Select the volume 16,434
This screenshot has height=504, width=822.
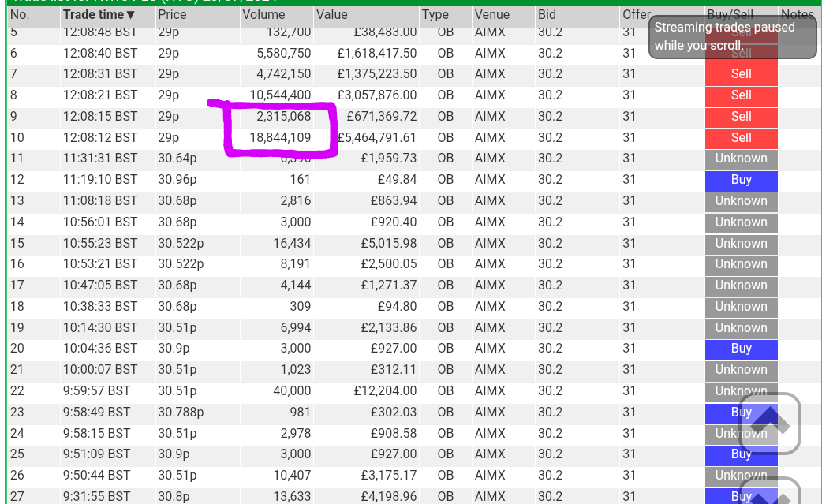[x=292, y=244]
